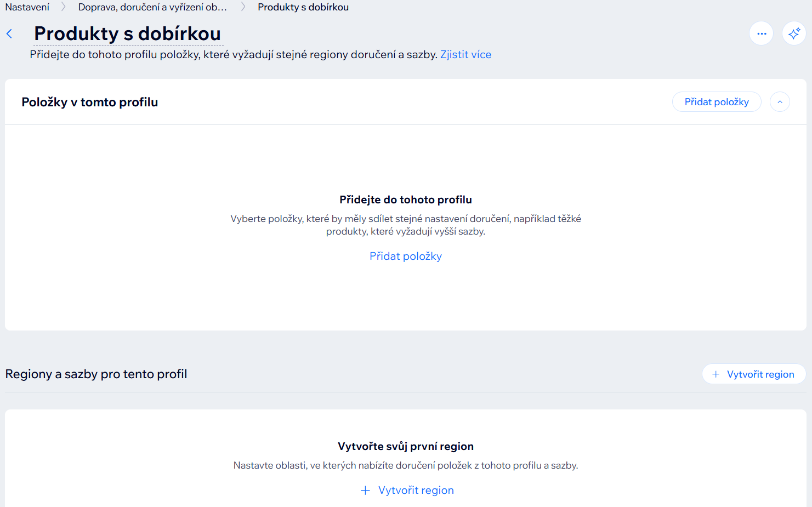Open profile options with the ellipsis button
This screenshot has width=812, height=507.
click(x=761, y=33)
